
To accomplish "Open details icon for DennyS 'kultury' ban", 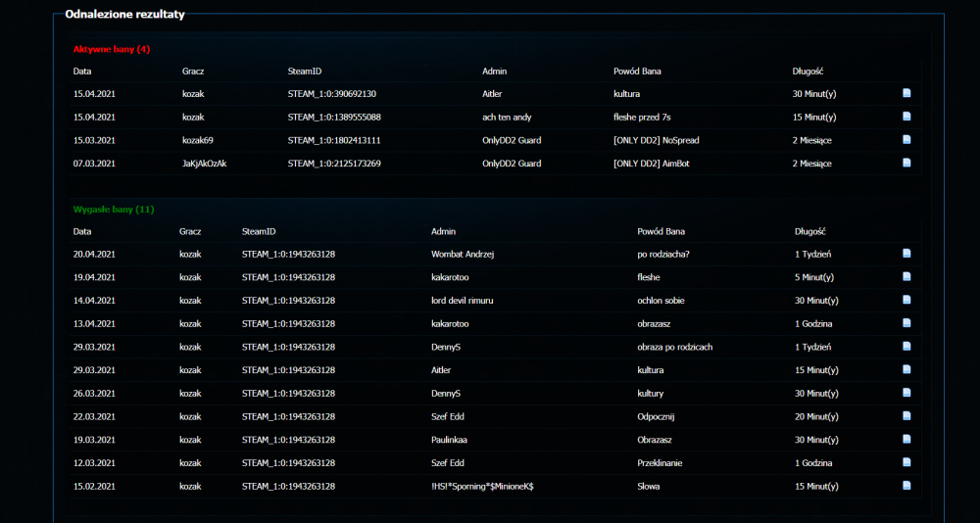I will tap(906, 394).
